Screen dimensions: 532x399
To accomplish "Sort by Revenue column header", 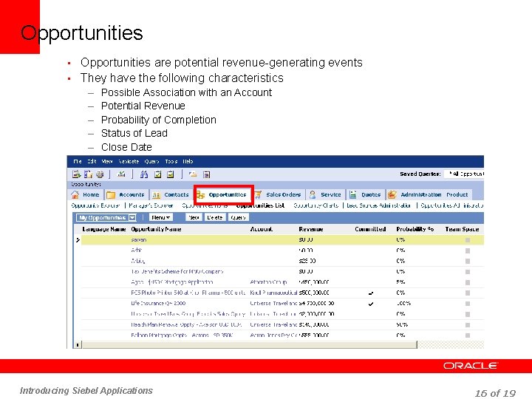I will (311, 229).
